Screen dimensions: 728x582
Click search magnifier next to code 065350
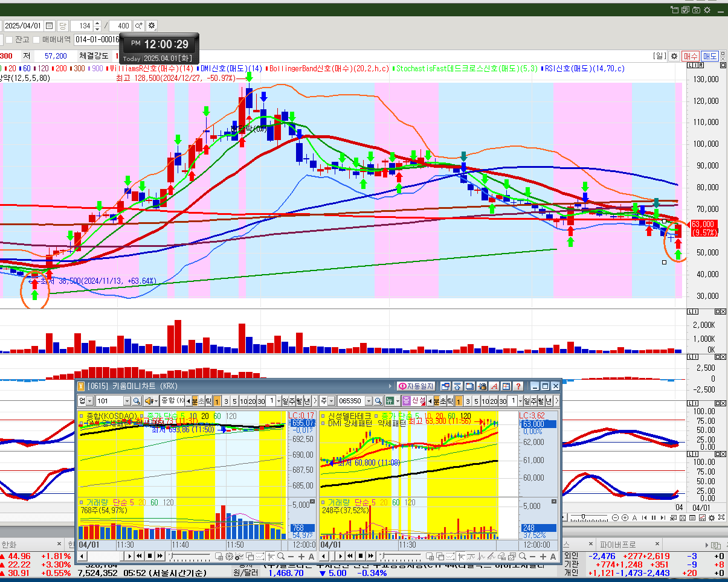pos(378,401)
